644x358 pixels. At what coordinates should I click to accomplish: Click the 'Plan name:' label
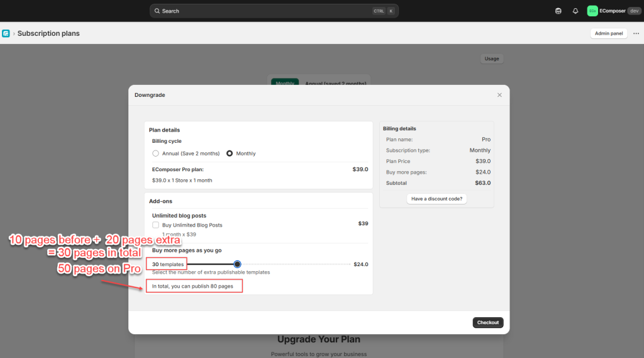399,139
